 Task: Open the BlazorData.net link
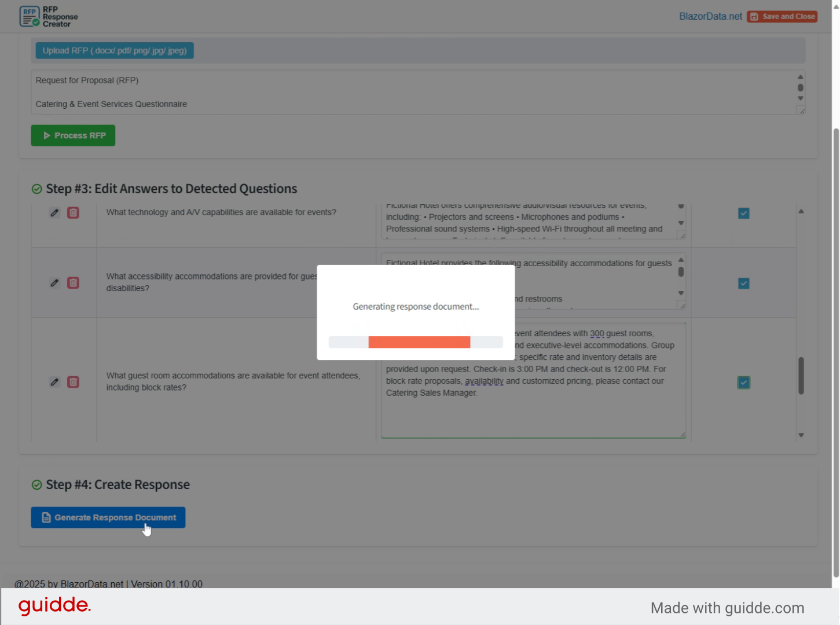click(x=710, y=16)
